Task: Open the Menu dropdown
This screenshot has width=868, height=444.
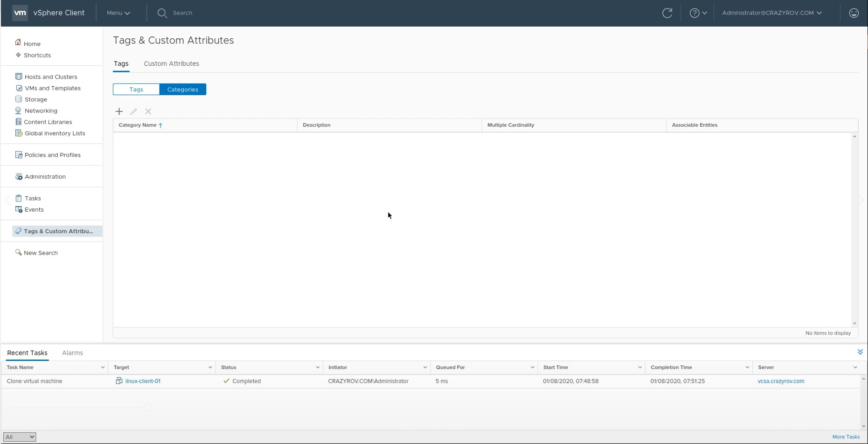Action: [x=118, y=13]
